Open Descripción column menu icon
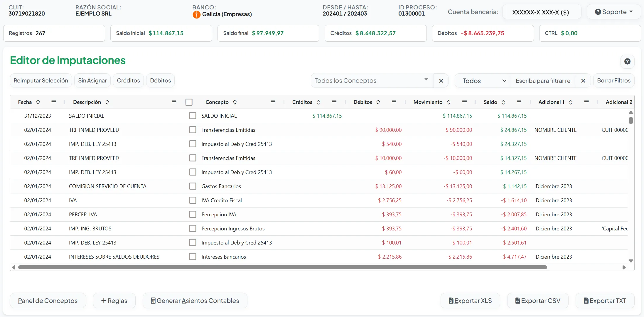 click(174, 102)
